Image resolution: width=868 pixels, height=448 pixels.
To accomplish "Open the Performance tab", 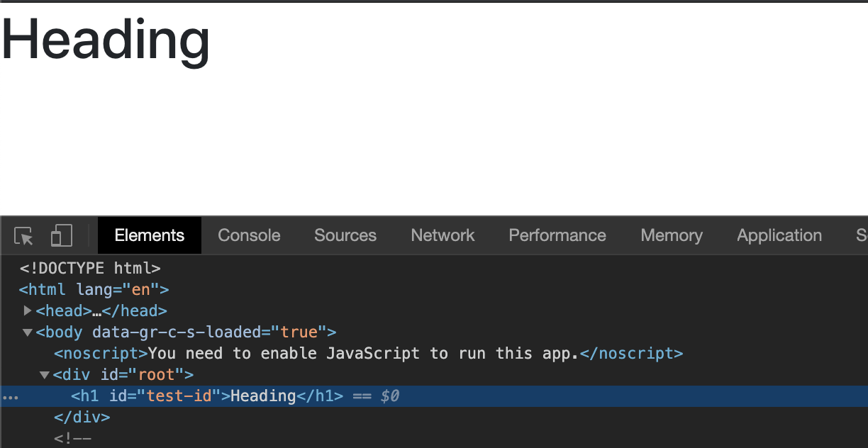I will click(557, 235).
